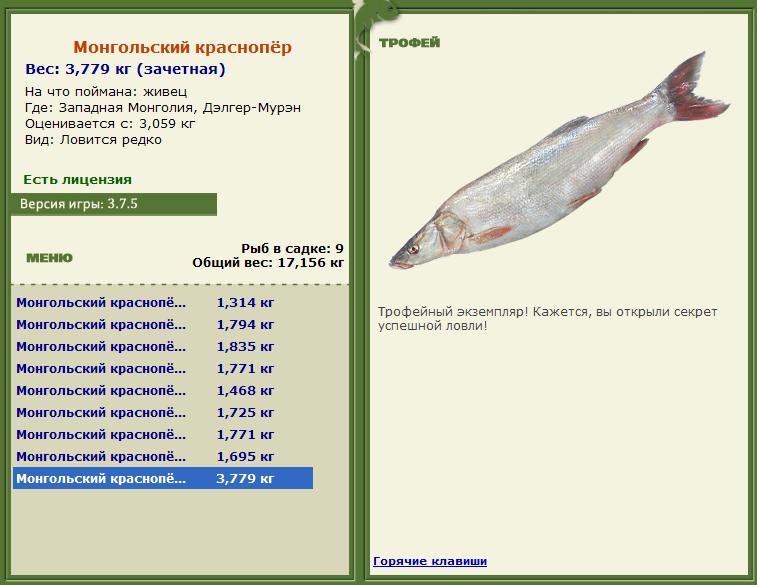Screen dimensions: 757x585
Task: Select the fish row weighing 1,314 кг
Action: [x=163, y=303]
